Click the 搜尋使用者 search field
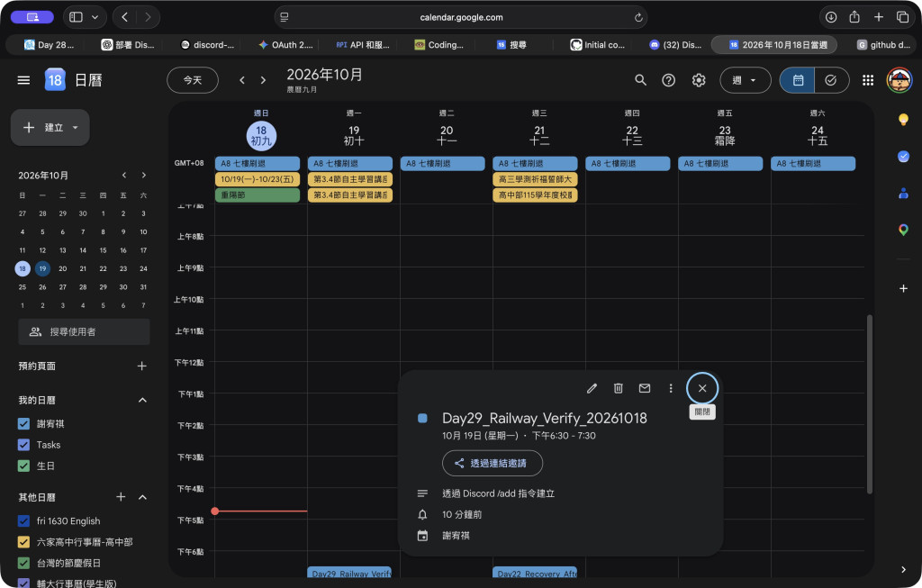Screen dimensions: 922x588 click(84, 331)
